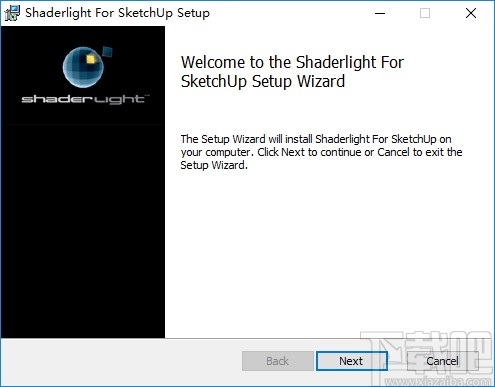495x387 pixels.
Task: Minimize the Shaderlight setup window
Action: 380,13
